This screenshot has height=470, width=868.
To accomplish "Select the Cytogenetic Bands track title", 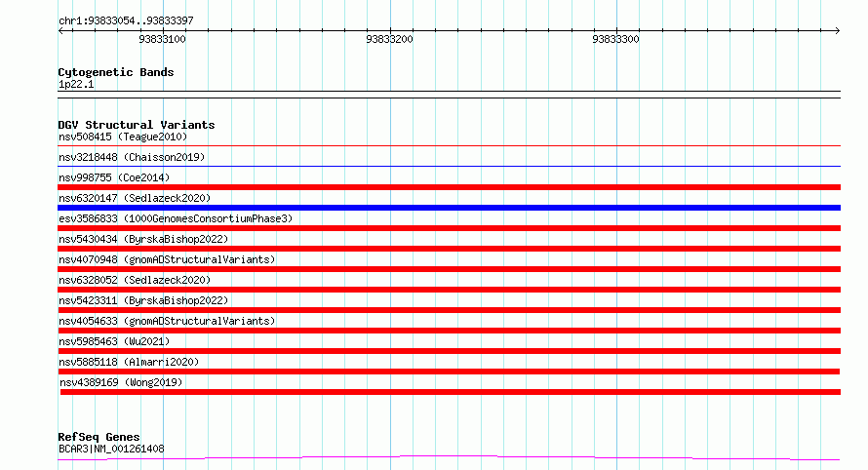I will point(116,72).
